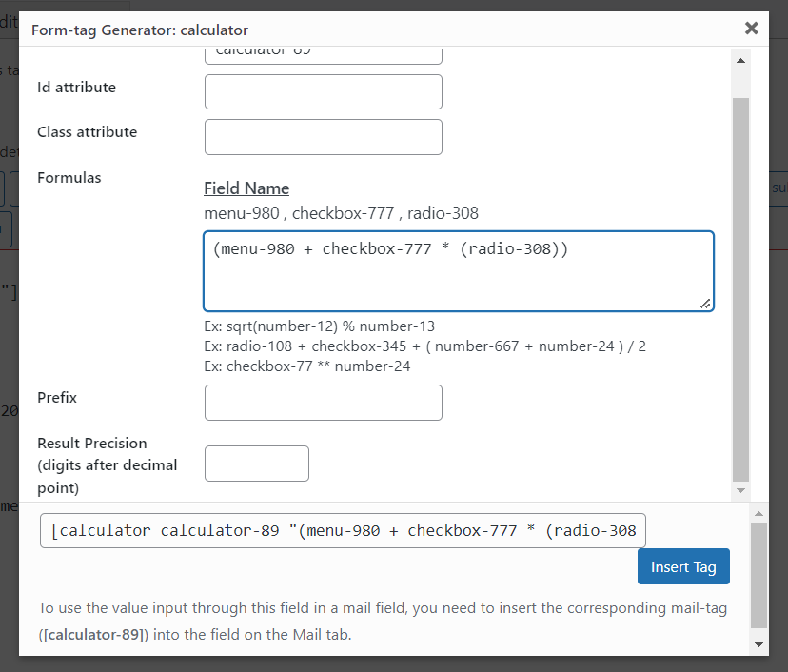Screen dimensions: 788x672
Task: Click the Prefix label
Action: tap(57, 398)
